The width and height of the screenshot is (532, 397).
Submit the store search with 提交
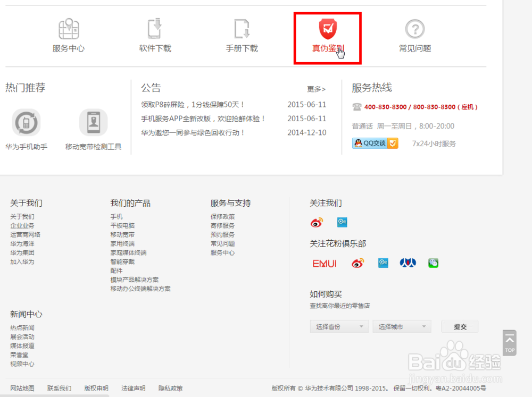[460, 326]
